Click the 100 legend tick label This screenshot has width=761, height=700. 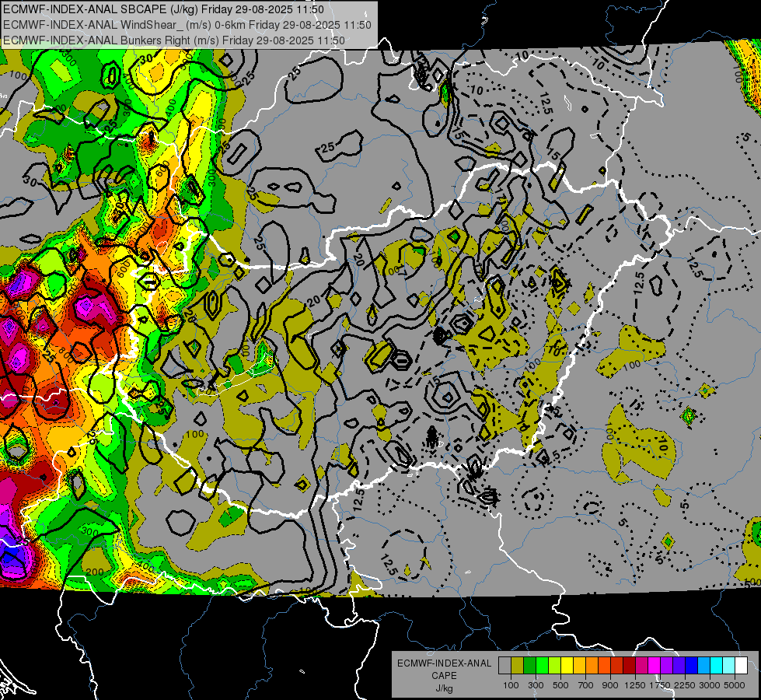(511, 685)
